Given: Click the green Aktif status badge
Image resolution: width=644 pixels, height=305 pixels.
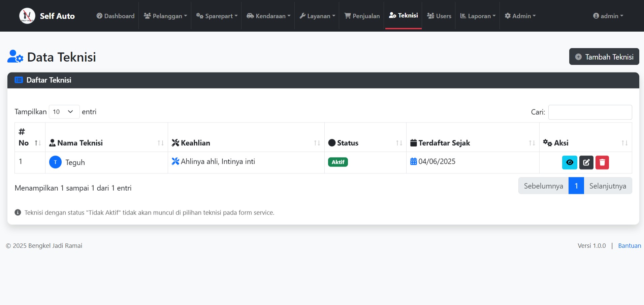Looking at the screenshot, I should click(338, 162).
